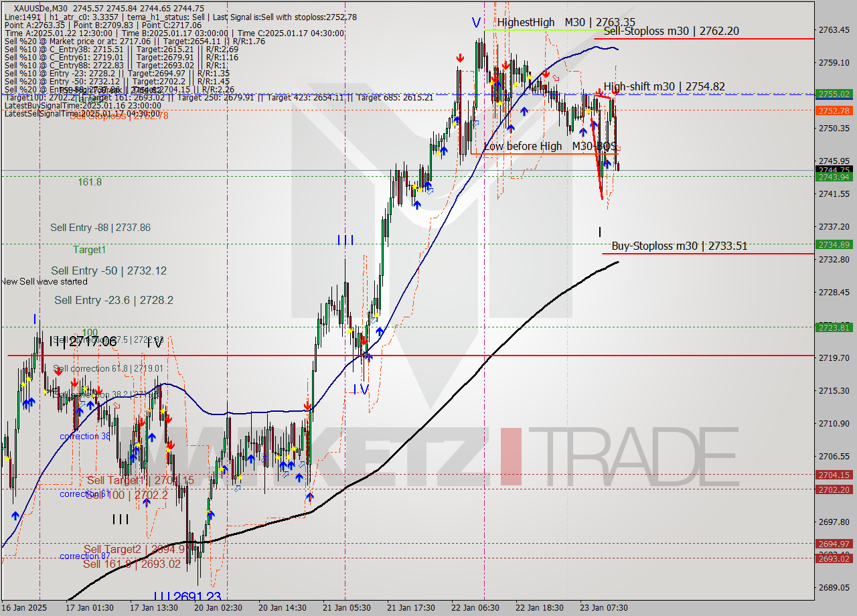The image size is (857, 616).
Task: Click the current price tag 2744.75
Action: pyautogui.click(x=834, y=170)
